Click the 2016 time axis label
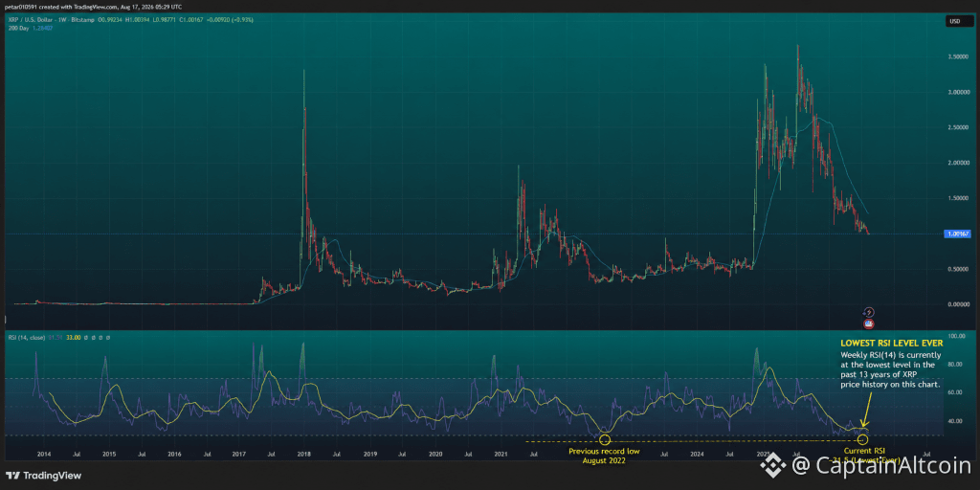 (174, 455)
